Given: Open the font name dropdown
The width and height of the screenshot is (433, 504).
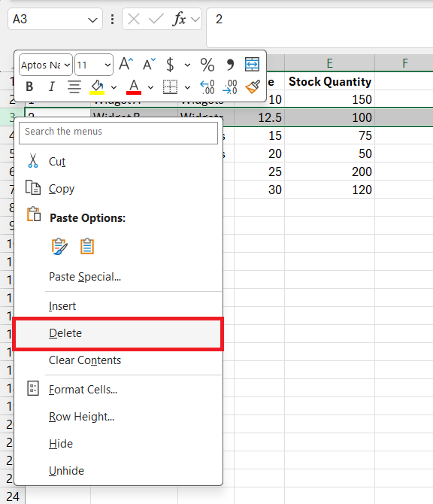Looking at the screenshot, I should tap(67, 65).
